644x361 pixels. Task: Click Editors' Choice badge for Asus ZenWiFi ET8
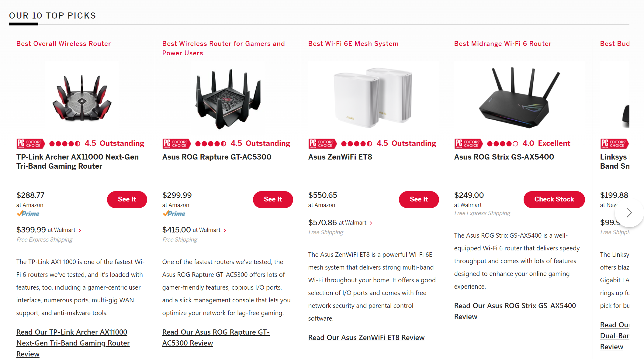click(x=323, y=143)
